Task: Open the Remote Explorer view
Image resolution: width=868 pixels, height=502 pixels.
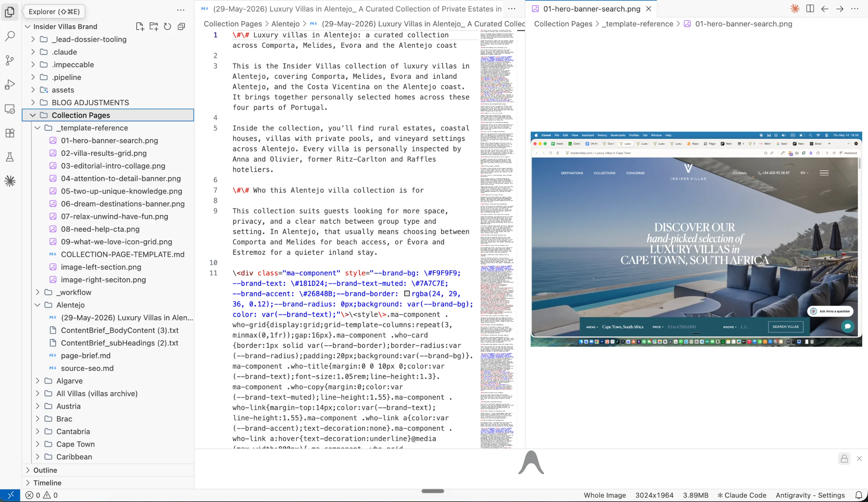Action: pyautogui.click(x=10, y=108)
